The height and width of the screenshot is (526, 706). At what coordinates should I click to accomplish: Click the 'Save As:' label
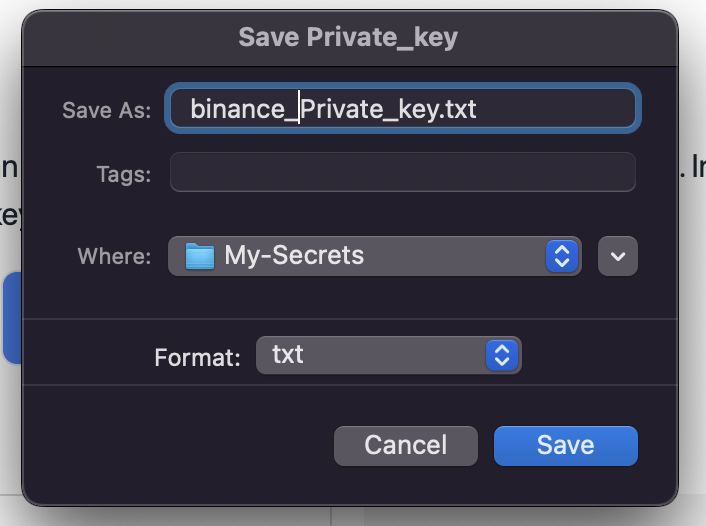pyautogui.click(x=107, y=110)
